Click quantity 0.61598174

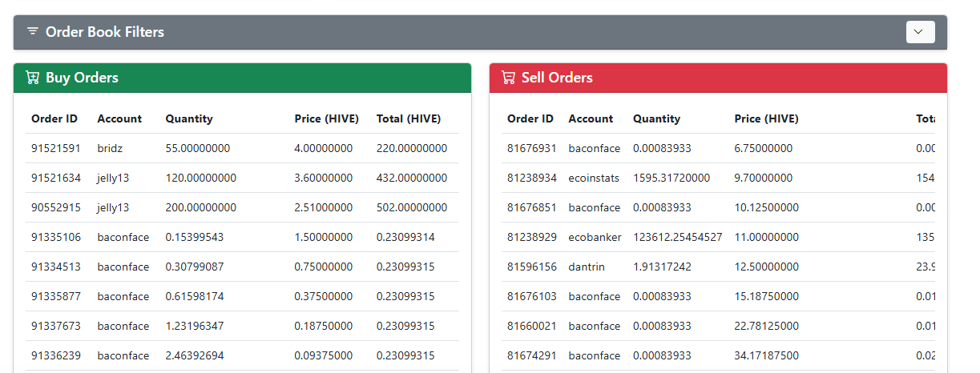(195, 296)
